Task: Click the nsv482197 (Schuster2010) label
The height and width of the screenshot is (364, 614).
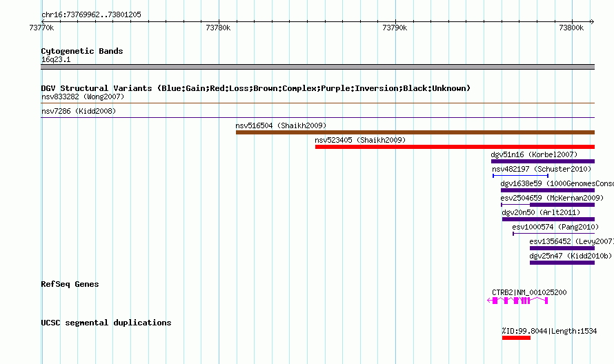Action: pyautogui.click(x=542, y=169)
